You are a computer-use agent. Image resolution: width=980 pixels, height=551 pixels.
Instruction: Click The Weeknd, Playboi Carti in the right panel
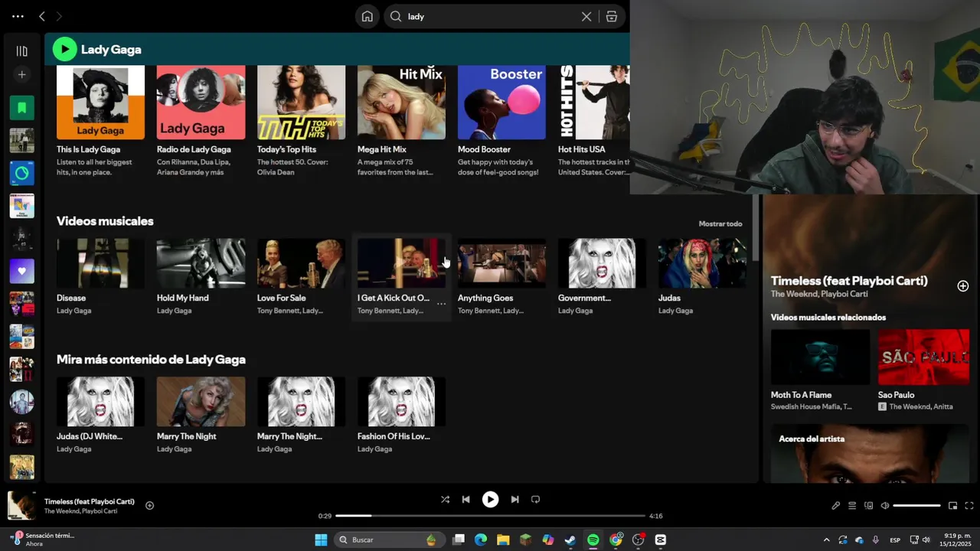tap(819, 295)
